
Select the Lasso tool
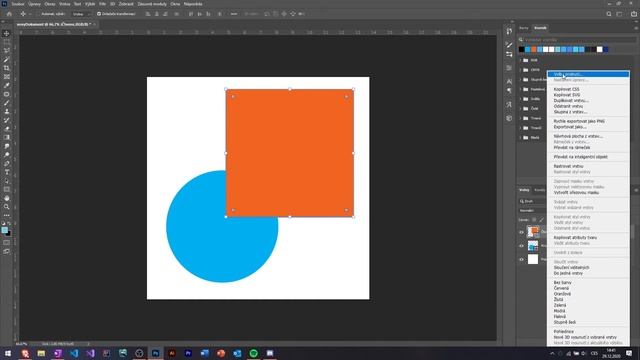click(7, 51)
